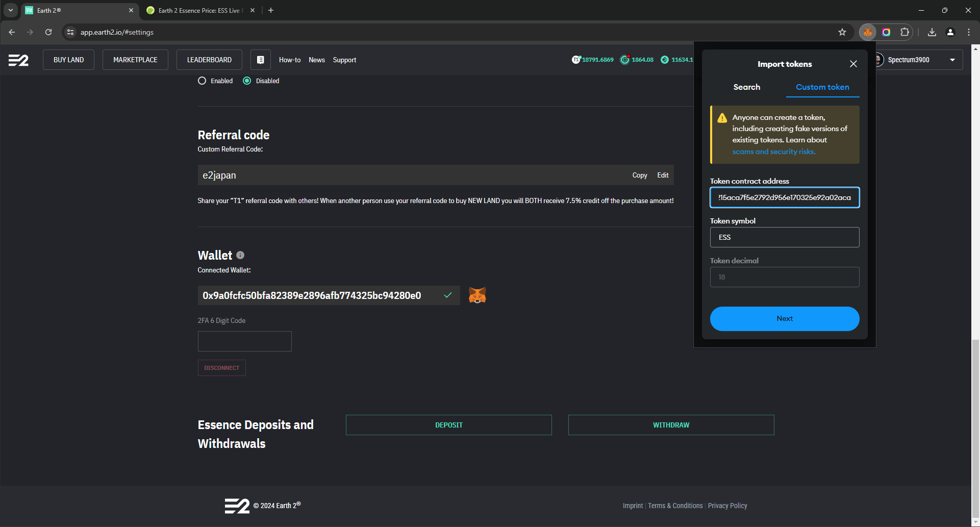Open the browser Extensions puzzle icon
Viewport: 980px width, 527px height.
click(x=904, y=32)
